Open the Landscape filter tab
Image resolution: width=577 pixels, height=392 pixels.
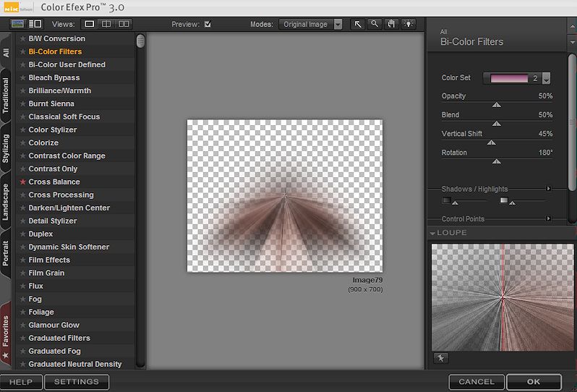pyautogui.click(x=6, y=202)
